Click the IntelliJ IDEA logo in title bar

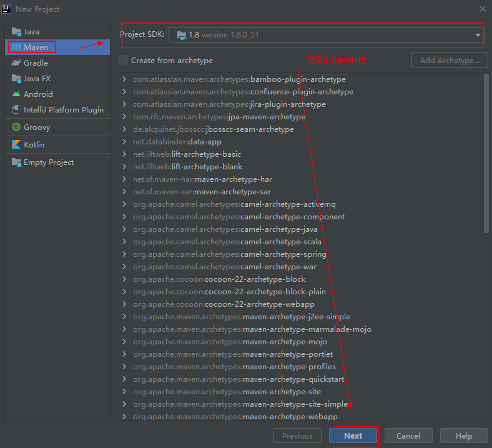(x=6, y=9)
